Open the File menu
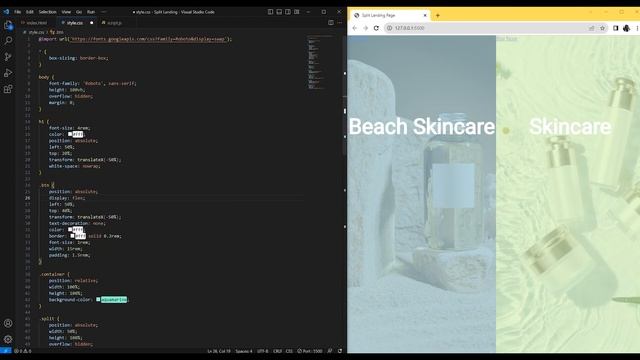The height and width of the screenshot is (360, 640). (18, 12)
